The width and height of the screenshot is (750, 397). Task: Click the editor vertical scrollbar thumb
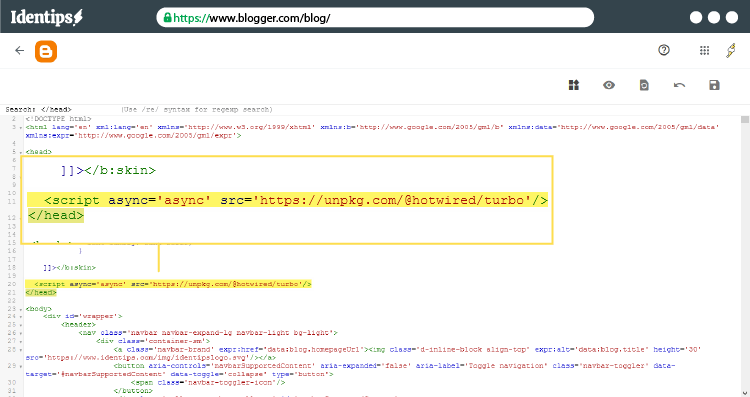(x=745, y=120)
